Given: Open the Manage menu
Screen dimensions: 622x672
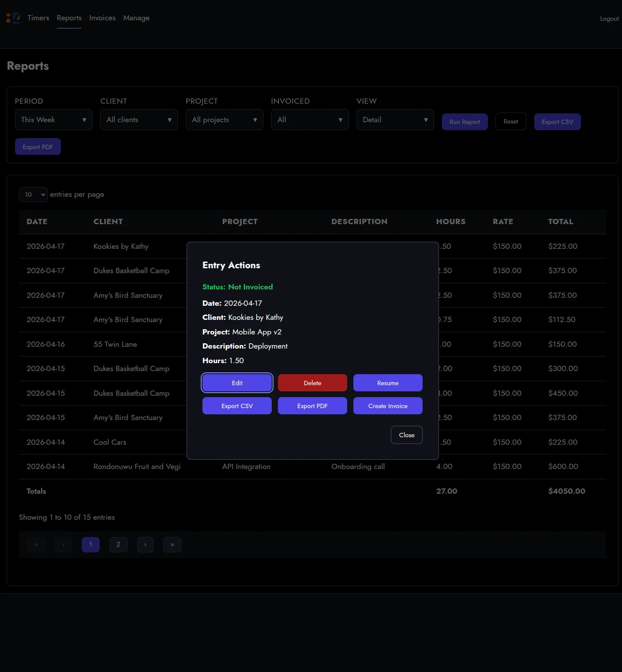Looking at the screenshot, I should point(136,18).
